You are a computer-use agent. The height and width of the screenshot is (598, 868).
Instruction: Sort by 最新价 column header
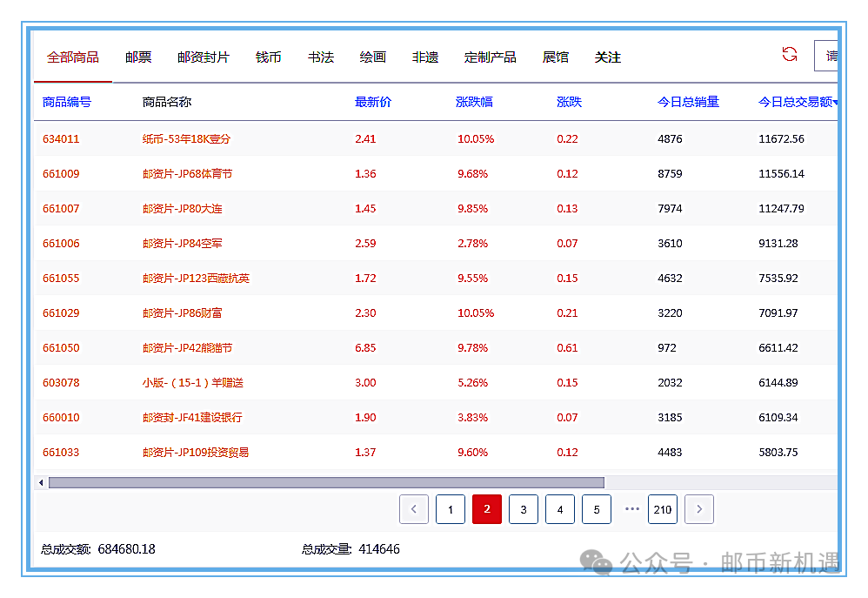click(373, 102)
